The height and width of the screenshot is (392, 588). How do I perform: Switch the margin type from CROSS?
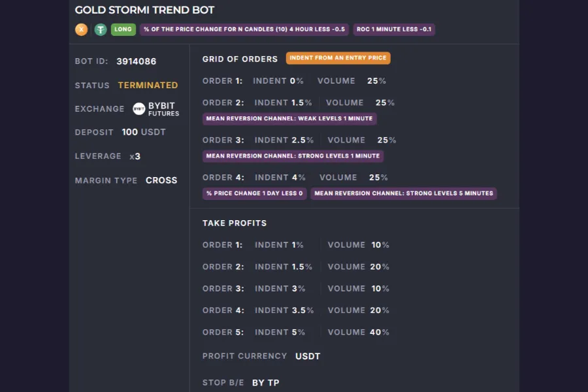(x=161, y=180)
